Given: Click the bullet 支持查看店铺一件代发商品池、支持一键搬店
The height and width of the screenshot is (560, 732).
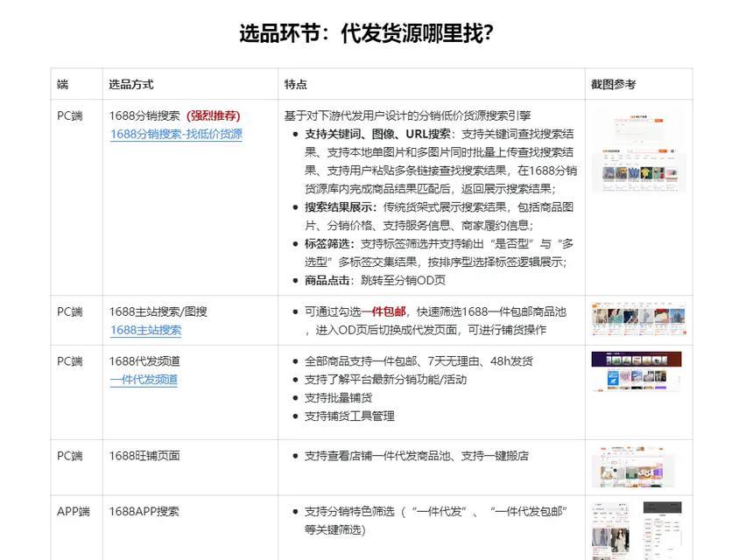Looking at the screenshot, I should coord(417,456).
